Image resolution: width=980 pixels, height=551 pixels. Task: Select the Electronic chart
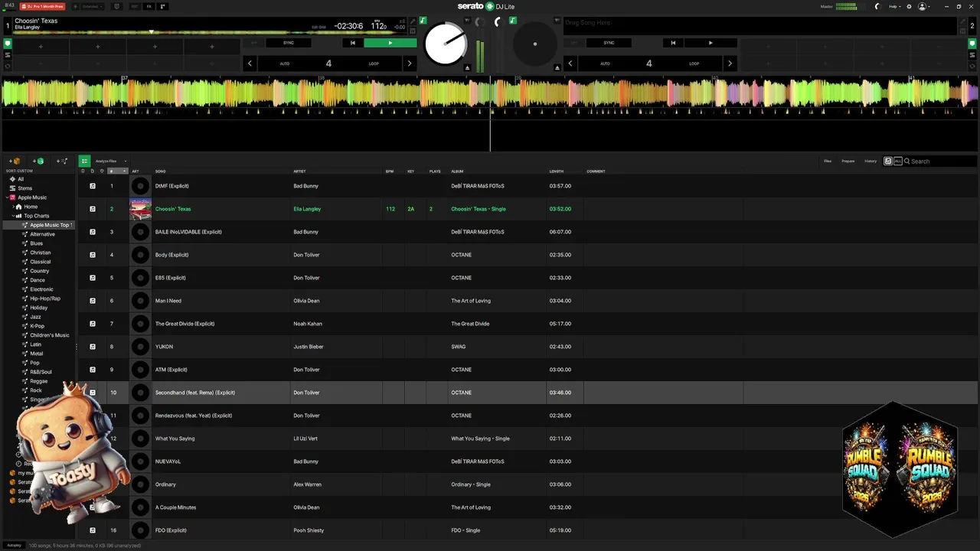pyautogui.click(x=41, y=289)
